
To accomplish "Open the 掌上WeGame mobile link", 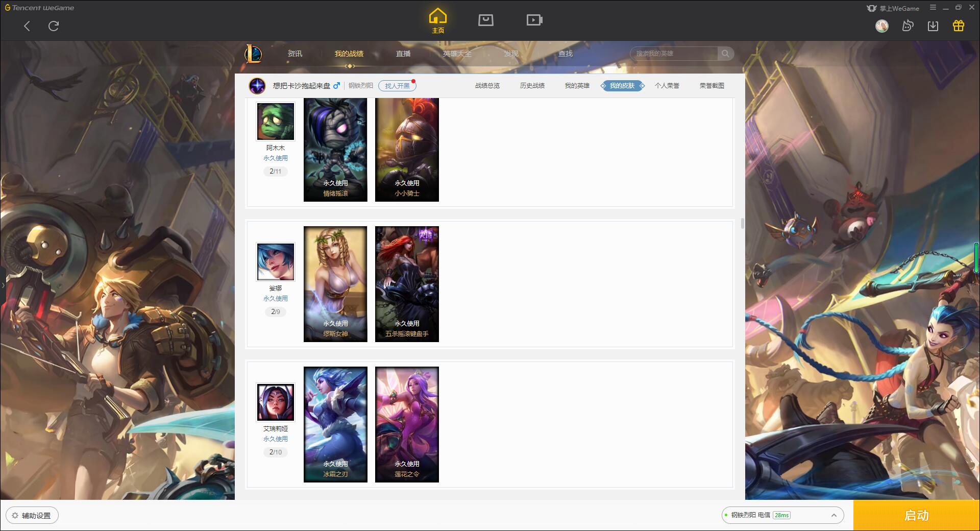I will pos(893,8).
